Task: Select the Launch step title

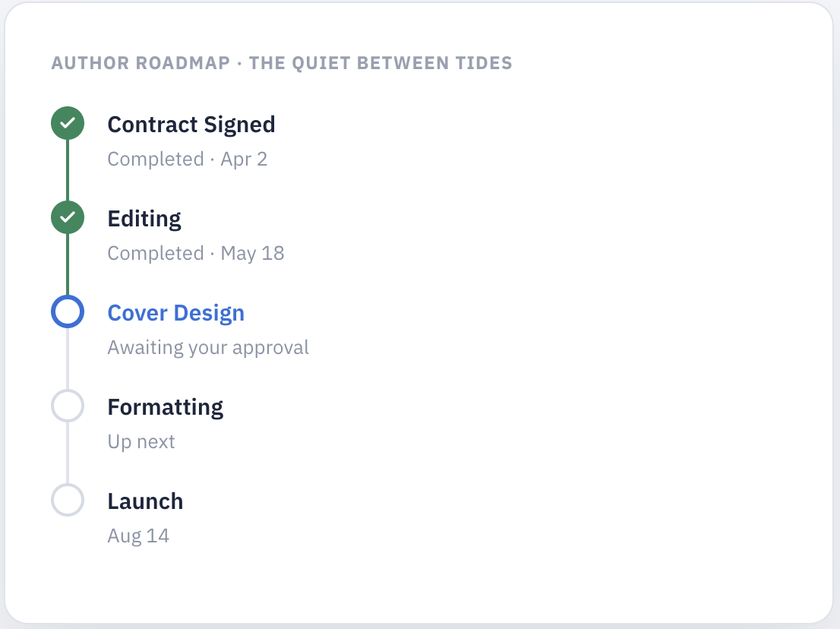Action: (145, 502)
